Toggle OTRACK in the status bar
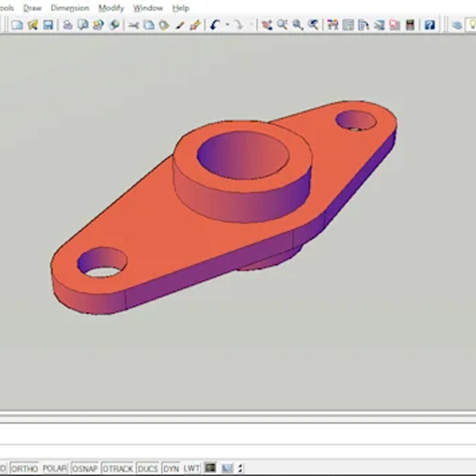The image size is (476, 476). pos(118,468)
